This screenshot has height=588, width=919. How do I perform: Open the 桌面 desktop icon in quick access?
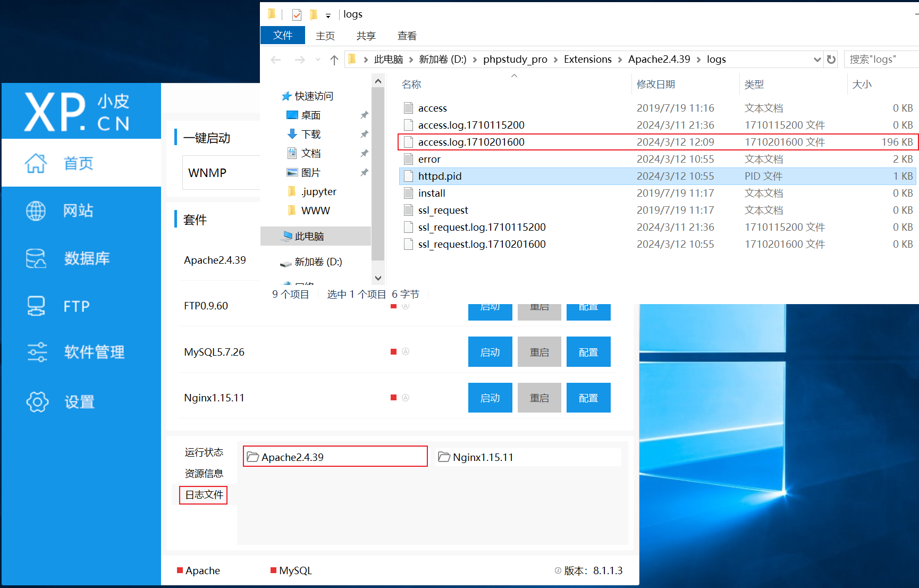click(292, 115)
